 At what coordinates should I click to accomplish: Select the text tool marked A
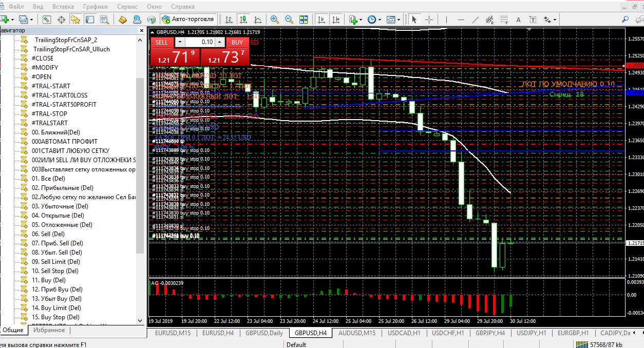point(518,20)
